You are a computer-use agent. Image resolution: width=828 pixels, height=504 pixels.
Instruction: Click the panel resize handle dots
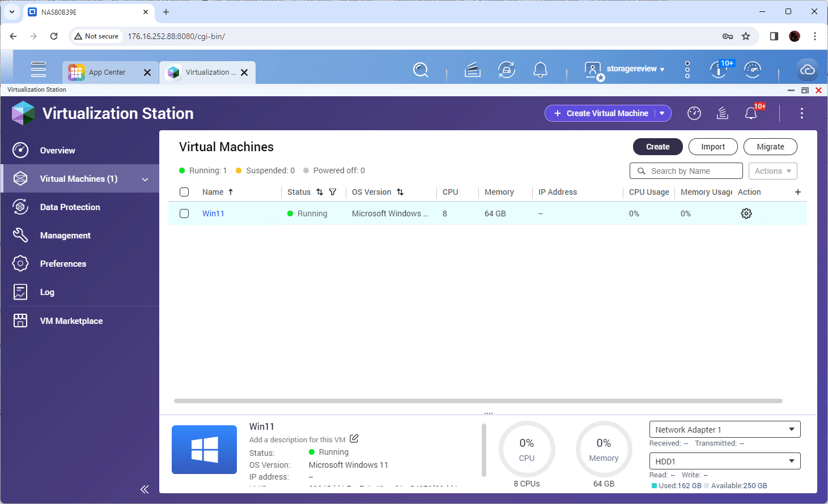coord(489,413)
